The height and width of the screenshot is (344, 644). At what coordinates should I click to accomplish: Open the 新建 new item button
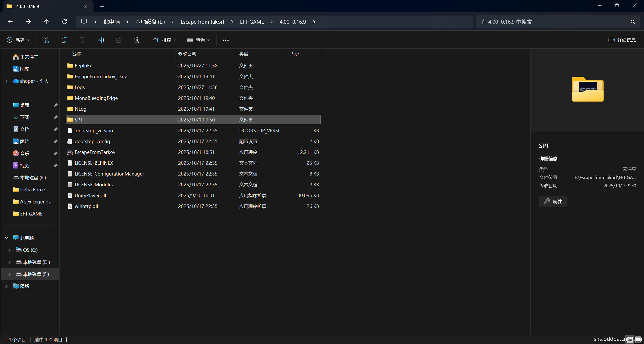pyautogui.click(x=18, y=40)
